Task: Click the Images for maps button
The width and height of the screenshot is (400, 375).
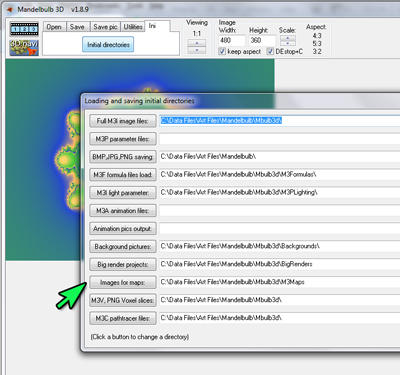Action: click(123, 283)
